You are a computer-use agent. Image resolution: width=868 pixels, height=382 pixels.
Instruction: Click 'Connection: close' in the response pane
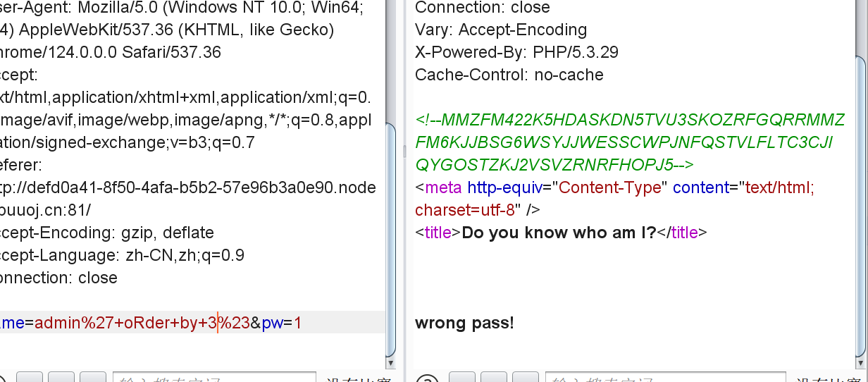click(483, 8)
